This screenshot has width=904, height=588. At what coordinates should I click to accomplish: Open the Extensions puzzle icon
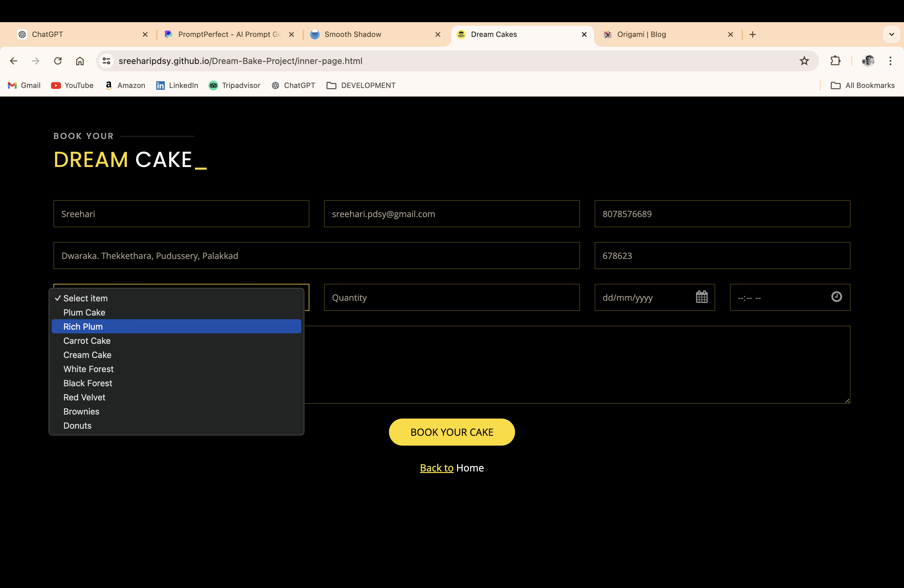pyautogui.click(x=835, y=61)
